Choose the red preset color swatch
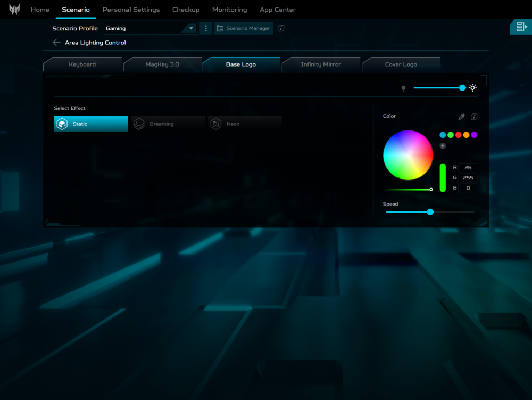532x400 pixels. point(459,135)
